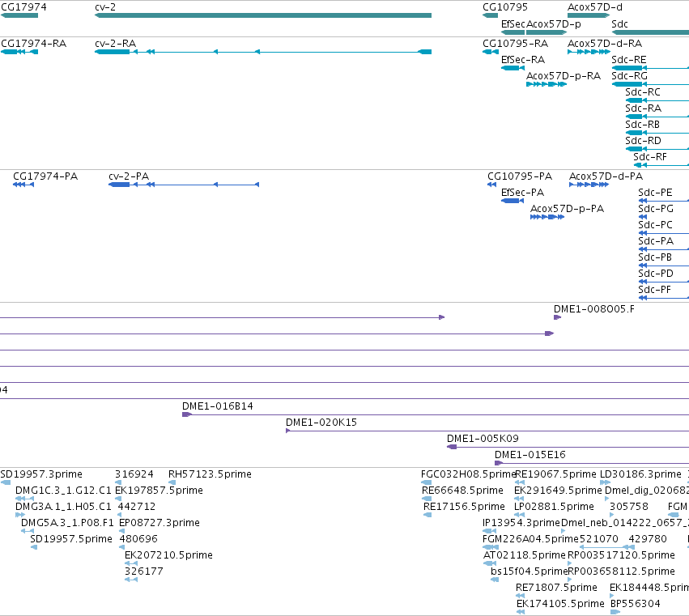This screenshot has width=689, height=616.
Task: Click the DME1-020K15 clone label
Action: [x=321, y=423]
